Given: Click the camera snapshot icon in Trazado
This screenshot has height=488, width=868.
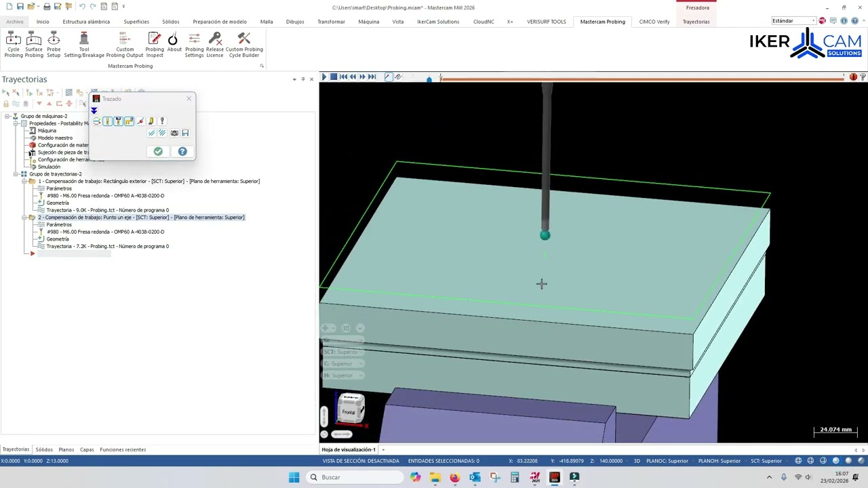Looking at the screenshot, I should (174, 133).
